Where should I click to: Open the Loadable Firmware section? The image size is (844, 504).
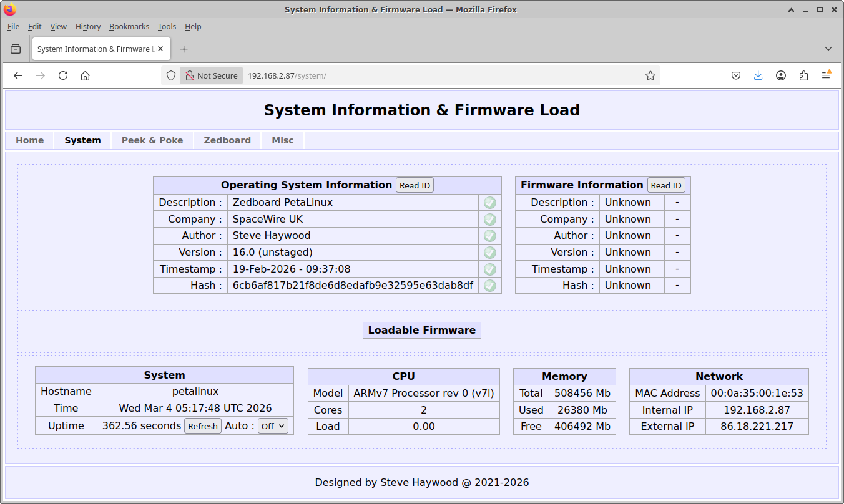click(x=421, y=331)
